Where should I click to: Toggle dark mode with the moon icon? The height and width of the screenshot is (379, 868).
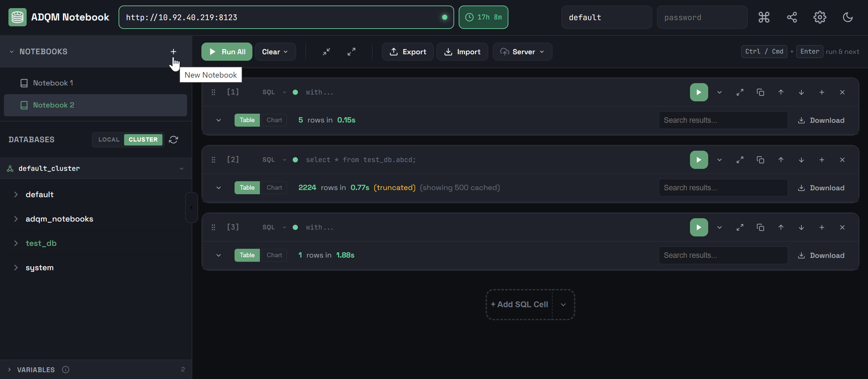coord(848,17)
